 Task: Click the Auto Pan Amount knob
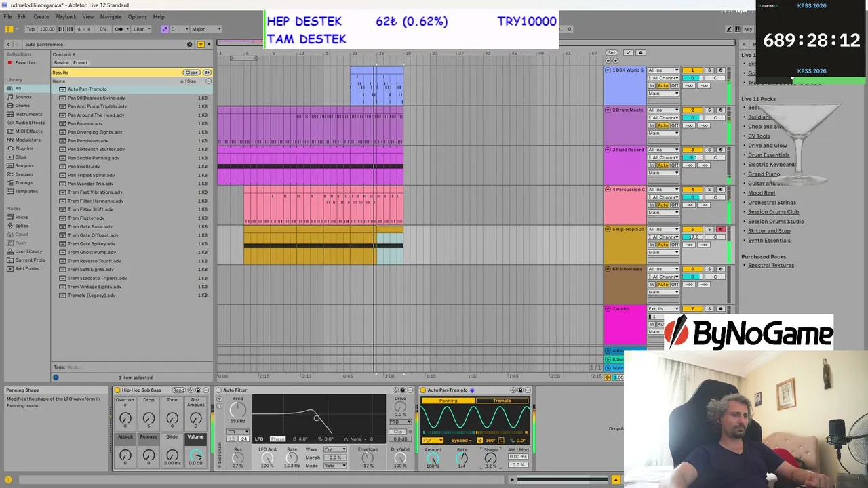coord(433,459)
